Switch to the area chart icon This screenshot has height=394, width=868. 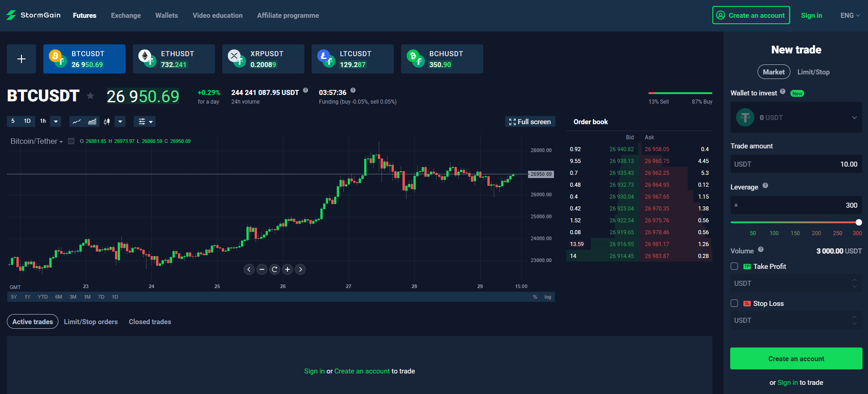pyautogui.click(x=92, y=121)
